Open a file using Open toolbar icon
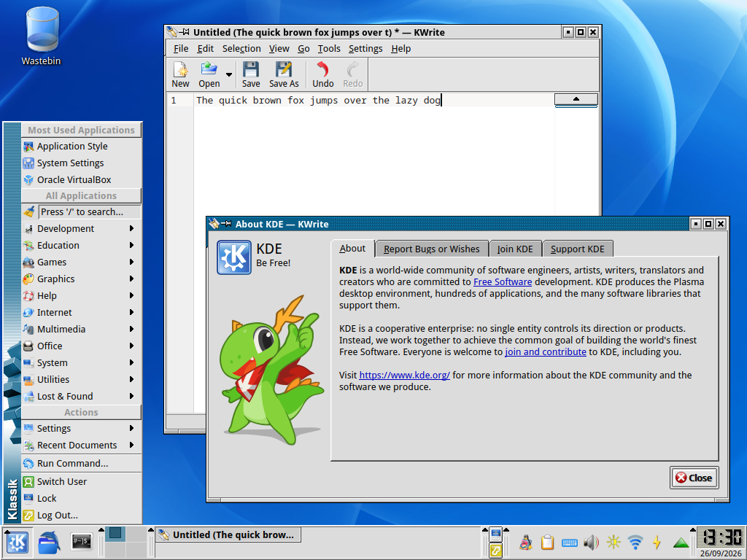Screen dimensions: 747x560 [209, 75]
